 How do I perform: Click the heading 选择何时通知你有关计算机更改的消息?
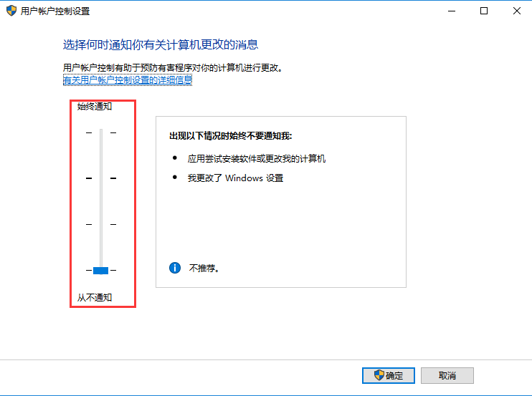coord(161,44)
